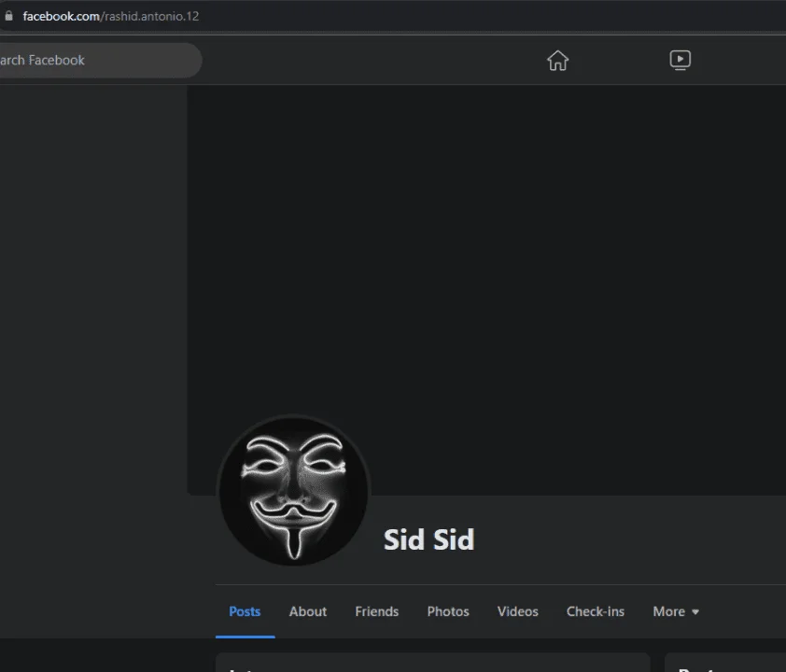Click the lock icon in address bar
Viewport: 786px width, 672px height.
tap(8, 16)
